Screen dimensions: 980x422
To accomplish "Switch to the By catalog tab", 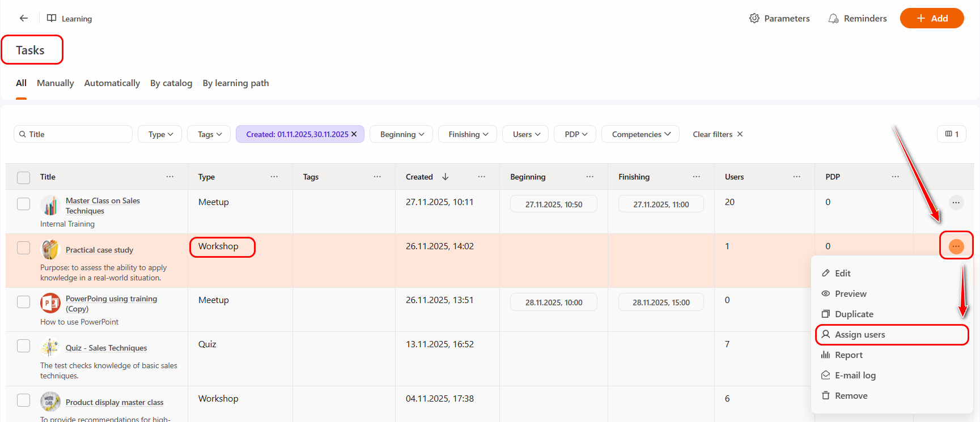I will click(x=171, y=83).
